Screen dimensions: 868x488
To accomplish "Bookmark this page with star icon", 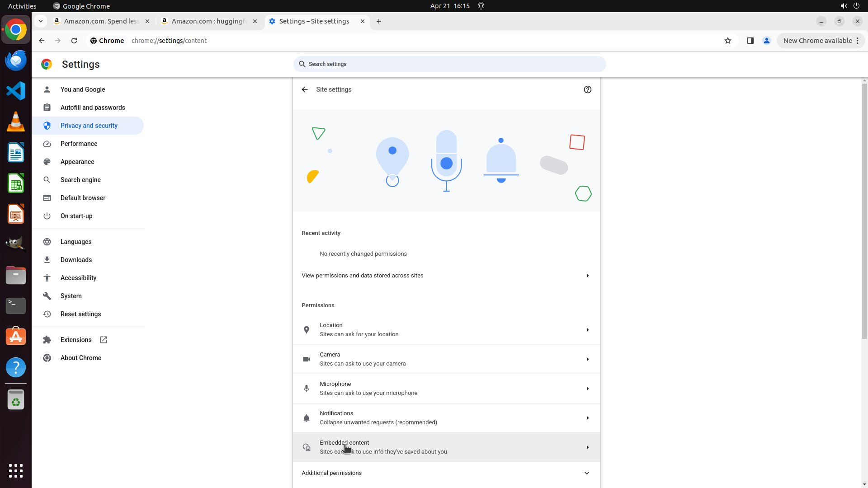I will (x=727, y=41).
